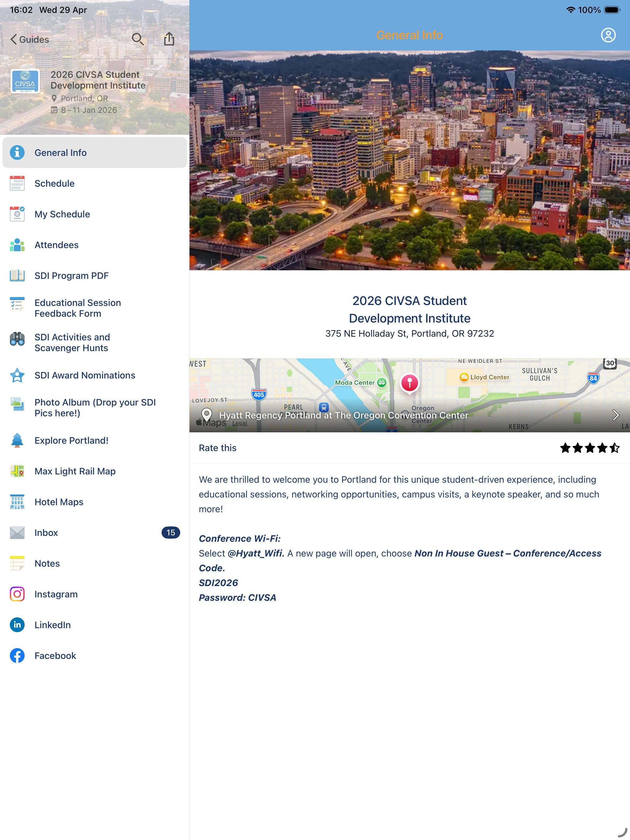Click the Notes notepad icon
Image resolution: width=630 pixels, height=840 pixels.
click(x=17, y=564)
